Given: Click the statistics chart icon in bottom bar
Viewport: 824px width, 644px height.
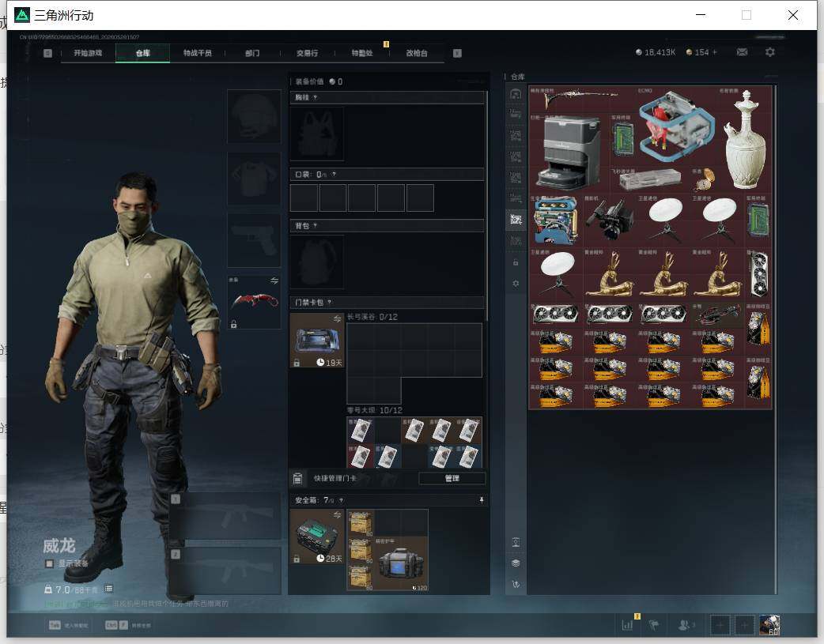Looking at the screenshot, I should pyautogui.click(x=627, y=625).
